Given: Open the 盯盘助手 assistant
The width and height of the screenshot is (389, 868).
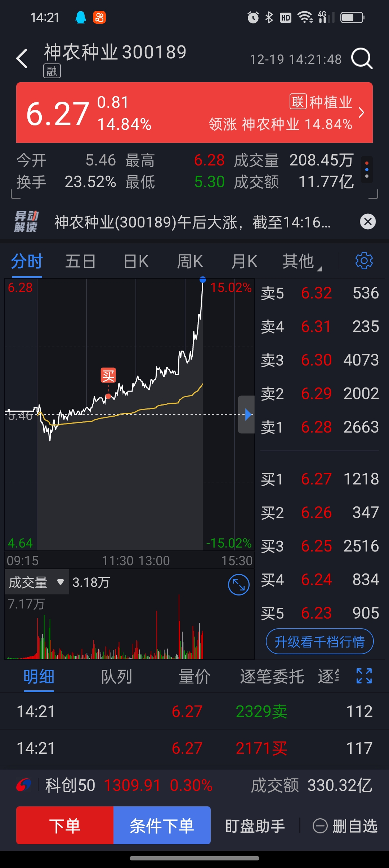Looking at the screenshot, I should (255, 826).
